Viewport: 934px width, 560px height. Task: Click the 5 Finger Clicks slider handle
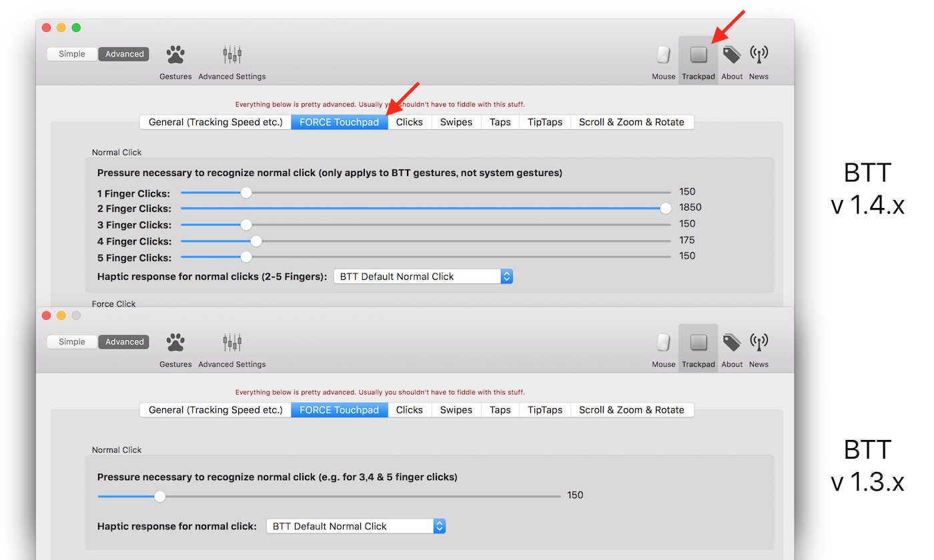pyautogui.click(x=246, y=257)
